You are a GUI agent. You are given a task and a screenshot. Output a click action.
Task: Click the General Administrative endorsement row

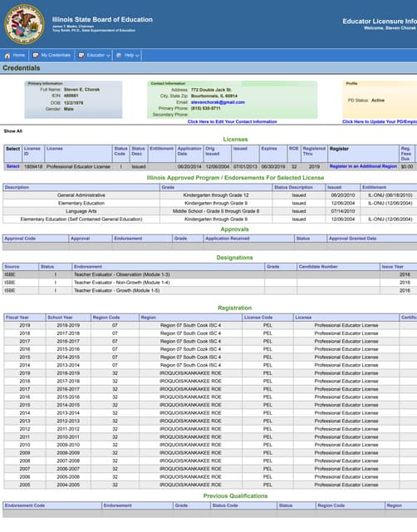click(210, 195)
